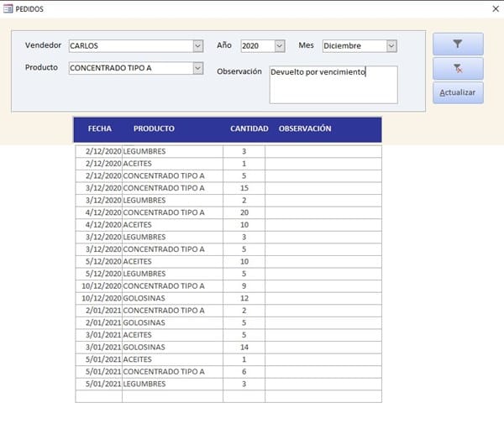Click the CANTIDAD column header
Viewport: 504px width, 429px height.
(x=249, y=129)
